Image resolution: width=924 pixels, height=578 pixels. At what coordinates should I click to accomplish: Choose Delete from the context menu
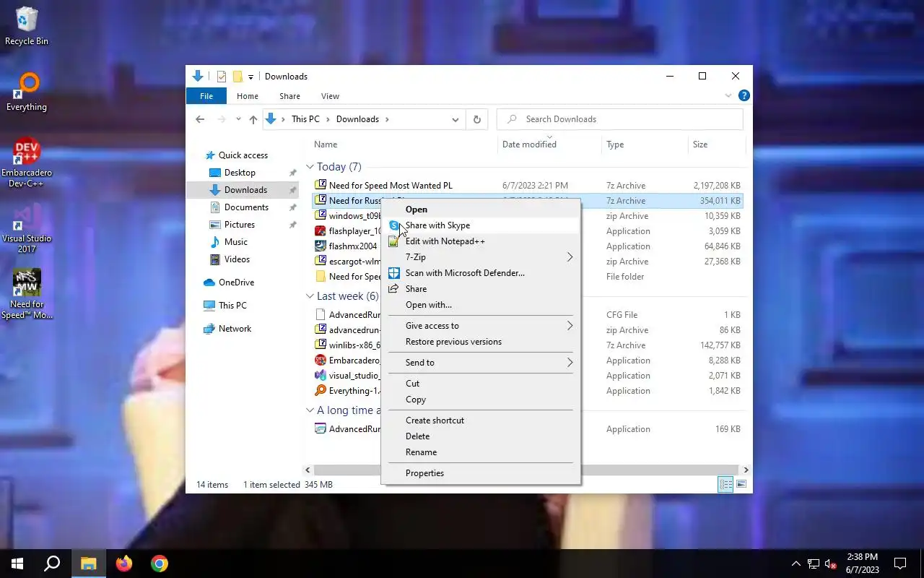coord(480,436)
